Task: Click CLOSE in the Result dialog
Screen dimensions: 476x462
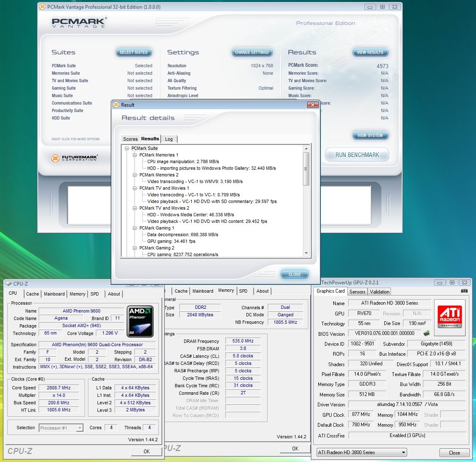Action: 295,274
